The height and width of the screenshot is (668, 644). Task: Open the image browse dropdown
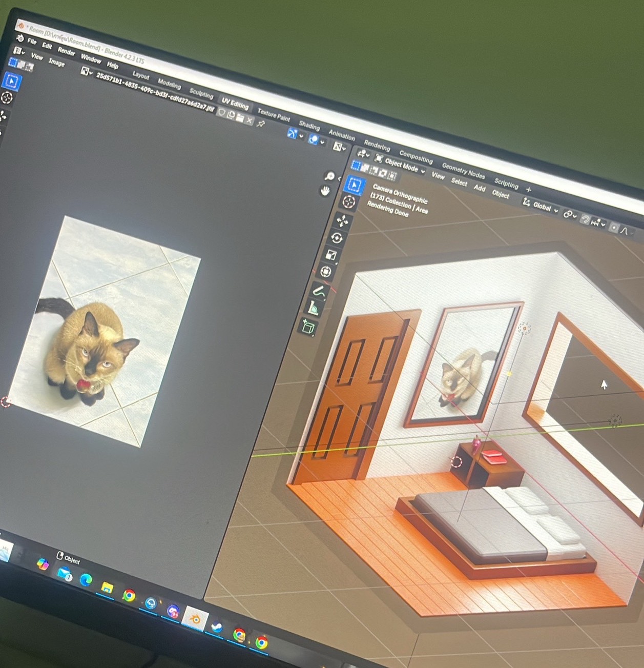(x=86, y=72)
